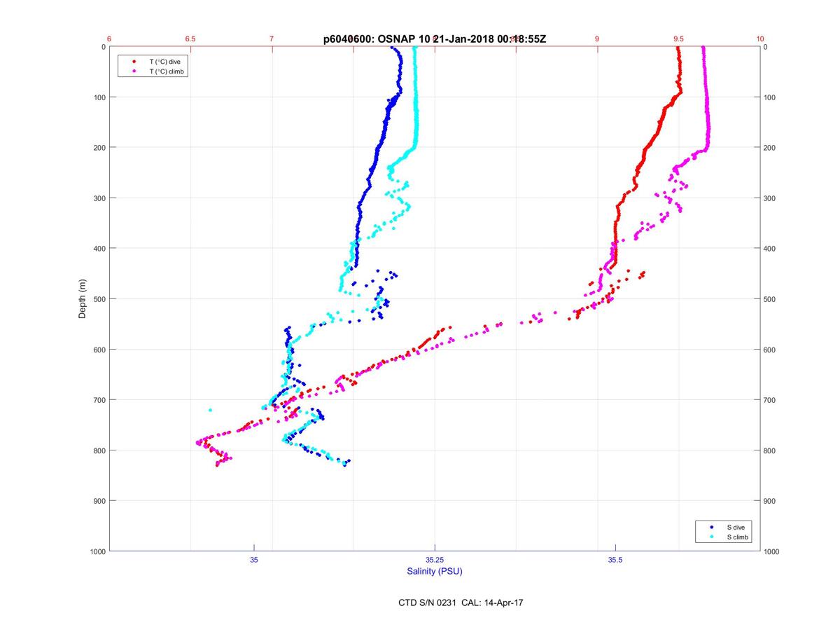840x620 pixels.
Task: Click '800' on the left depth axis
Action: pos(99,450)
